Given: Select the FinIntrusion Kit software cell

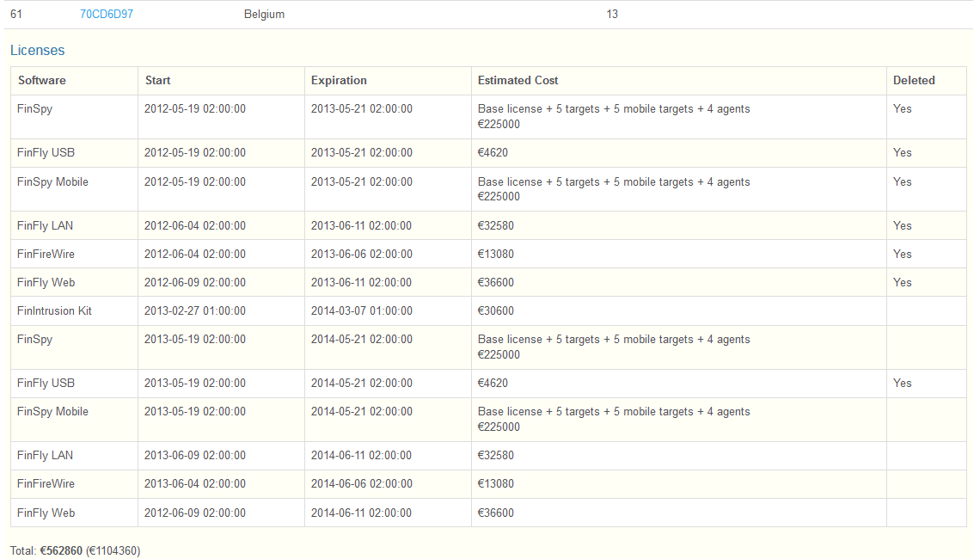Looking at the screenshot, I should [54, 310].
